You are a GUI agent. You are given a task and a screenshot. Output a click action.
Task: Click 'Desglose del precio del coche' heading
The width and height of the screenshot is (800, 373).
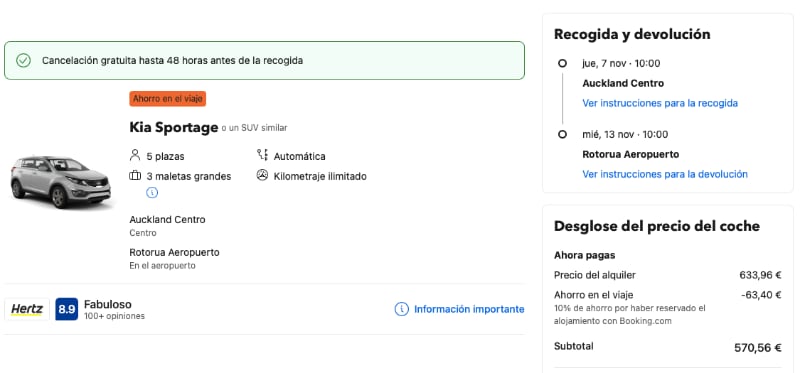pyautogui.click(x=657, y=226)
